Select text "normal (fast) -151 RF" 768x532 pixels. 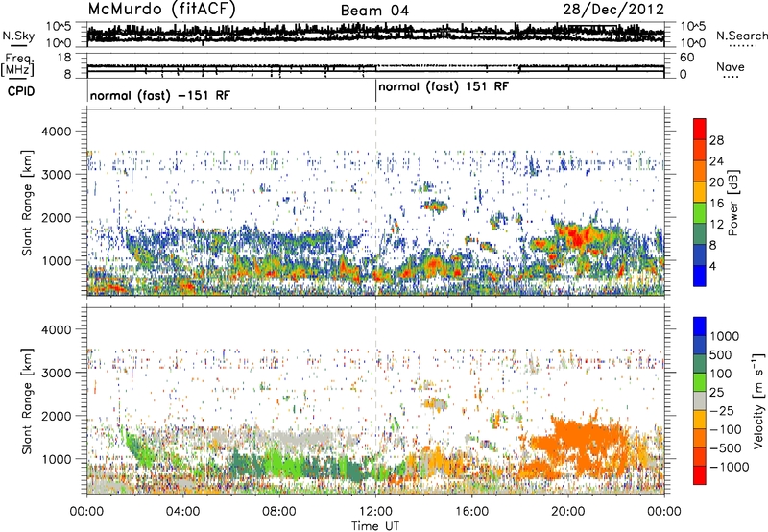point(160,95)
